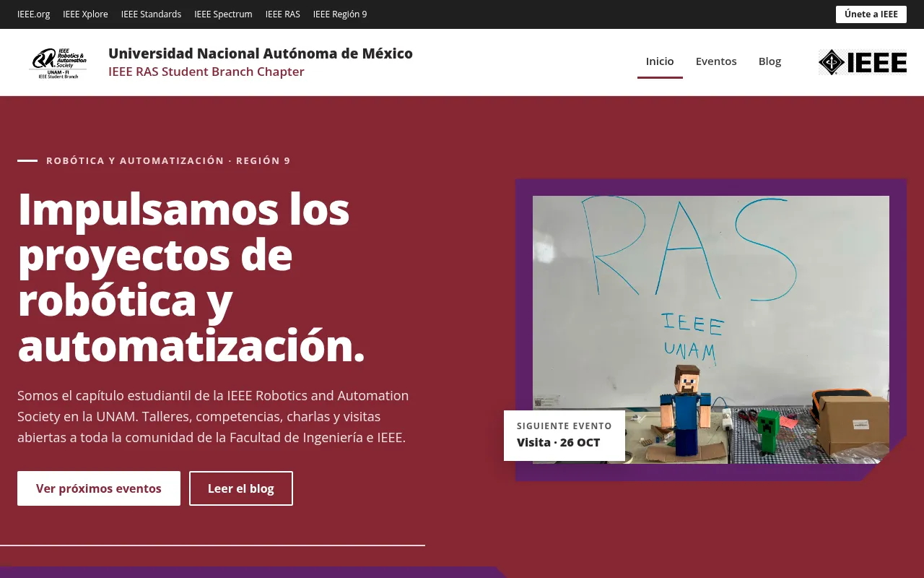Open the IEEE Xplore link
924x578 pixels.
point(85,14)
